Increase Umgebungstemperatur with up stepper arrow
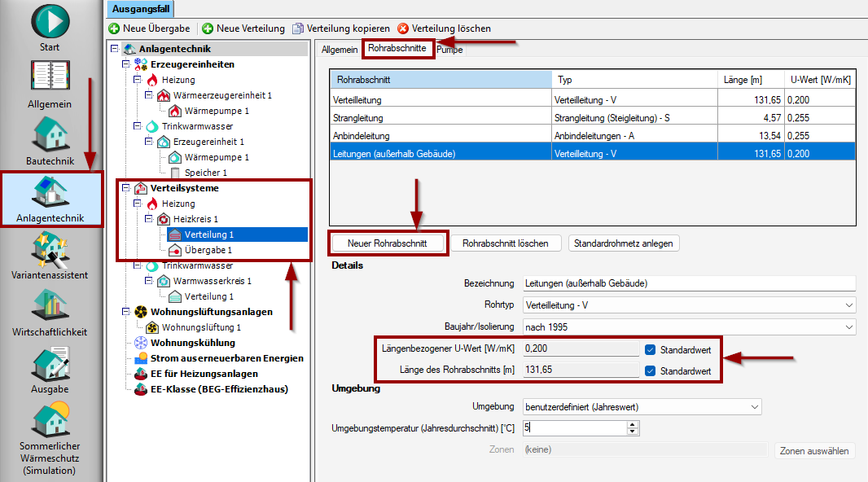The height and width of the screenshot is (482, 868). (x=633, y=423)
